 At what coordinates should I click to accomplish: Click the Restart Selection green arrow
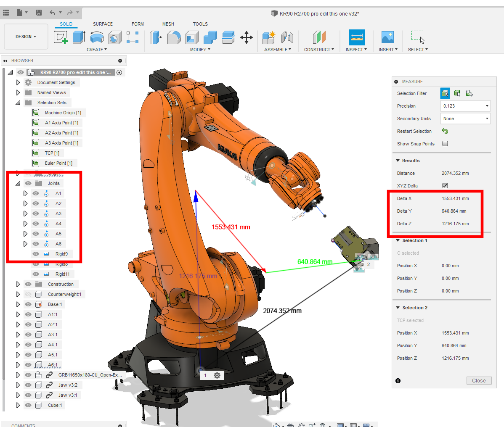point(445,131)
